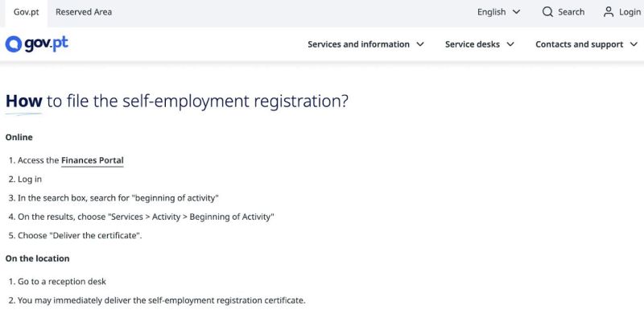This screenshot has height=314, width=644.
Task: Click the Search magnifying glass icon
Action: 547,12
